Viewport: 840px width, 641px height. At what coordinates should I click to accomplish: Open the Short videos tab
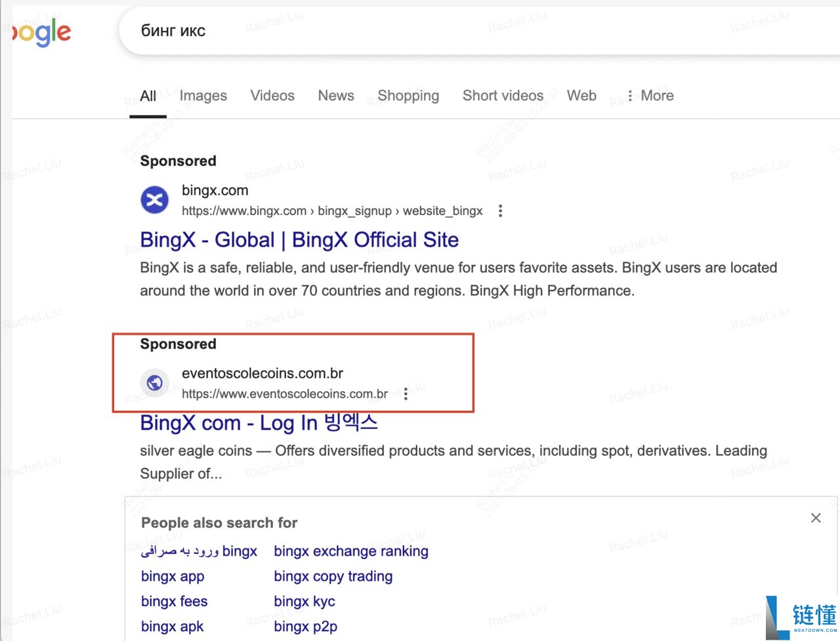click(503, 96)
